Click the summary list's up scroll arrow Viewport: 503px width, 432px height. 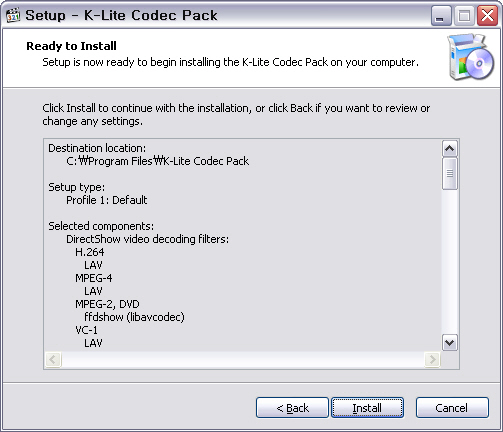click(450, 149)
